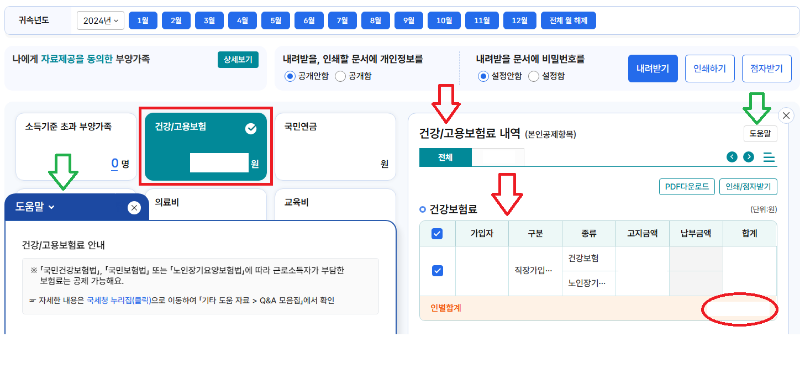Open the 의료비 card
800x367 pixels.
tap(206, 204)
